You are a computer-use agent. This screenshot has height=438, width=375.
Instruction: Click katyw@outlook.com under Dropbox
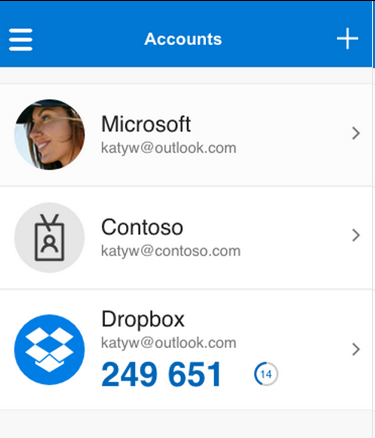(x=169, y=343)
